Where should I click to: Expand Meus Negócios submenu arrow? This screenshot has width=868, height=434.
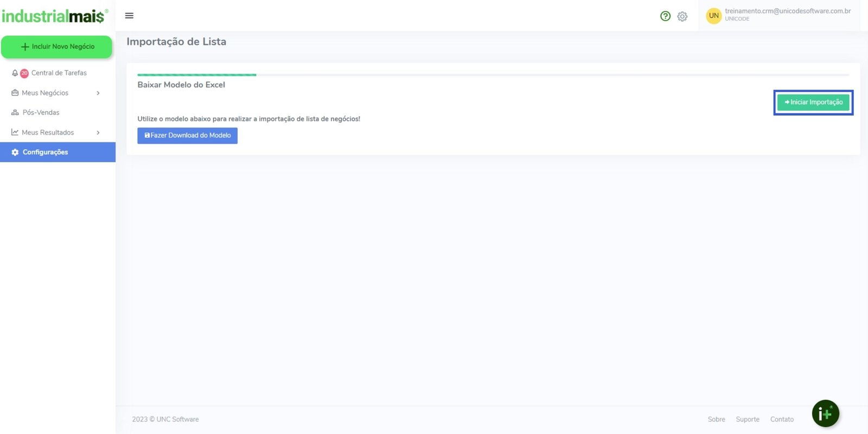tap(98, 93)
